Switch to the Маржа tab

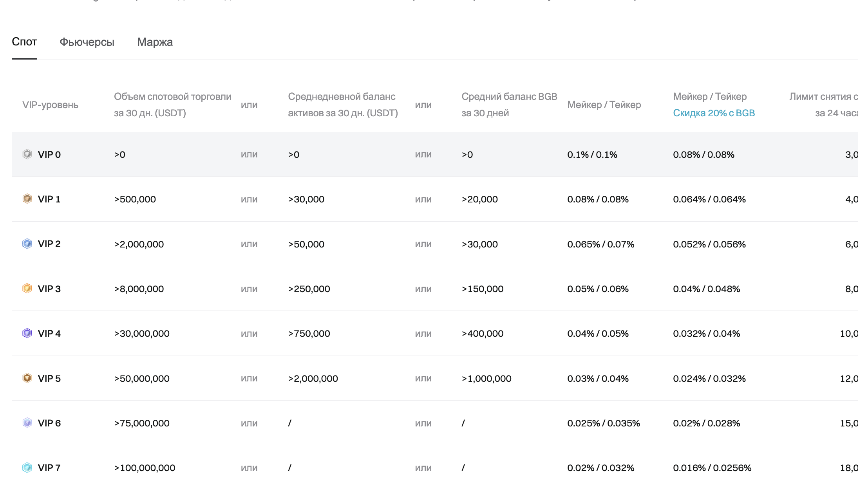[x=155, y=42]
